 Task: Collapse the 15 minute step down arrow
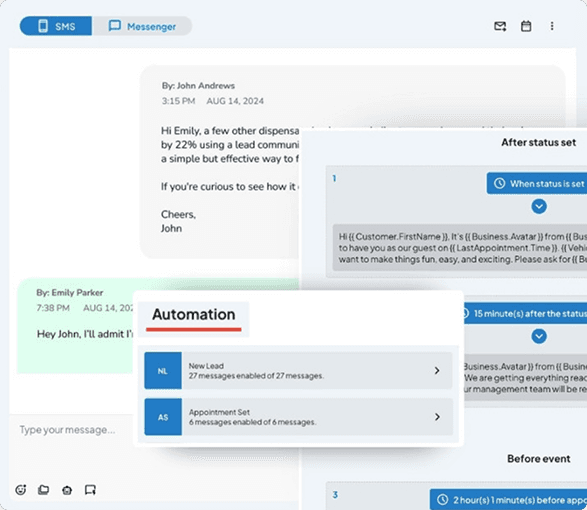(x=539, y=336)
